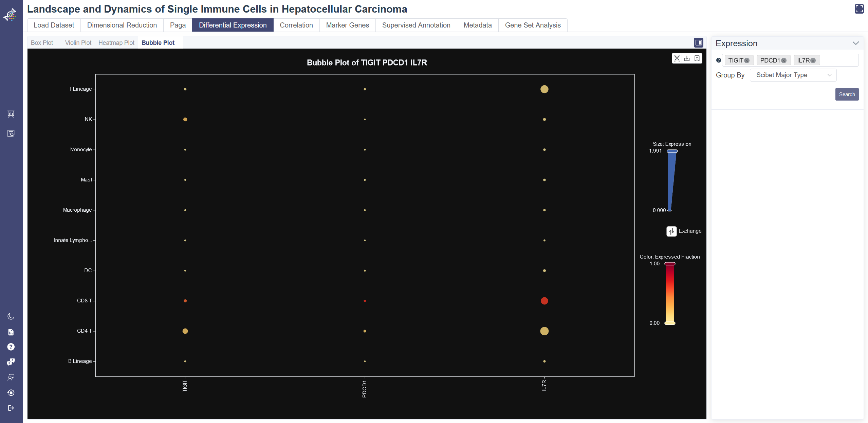This screenshot has height=423, width=868.
Task: Switch to the Marker Genes tab
Action: pos(347,25)
